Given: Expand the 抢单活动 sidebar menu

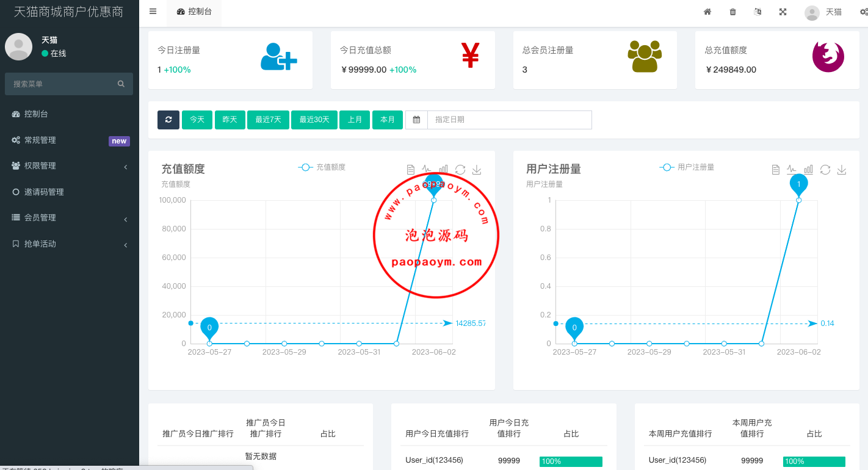Looking at the screenshot, I should point(69,244).
